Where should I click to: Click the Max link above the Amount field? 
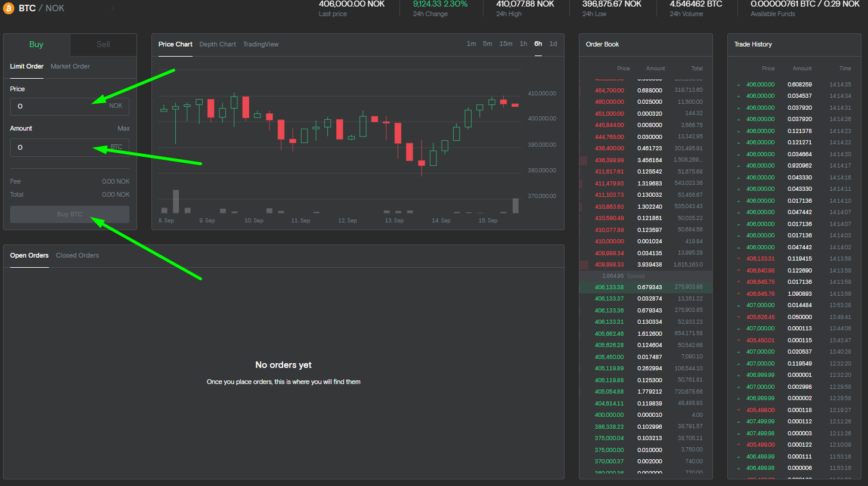[123, 128]
